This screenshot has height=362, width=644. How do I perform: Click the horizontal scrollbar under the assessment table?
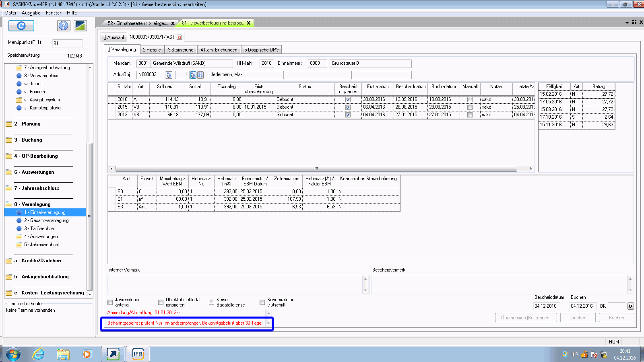pyautogui.click(x=316, y=169)
